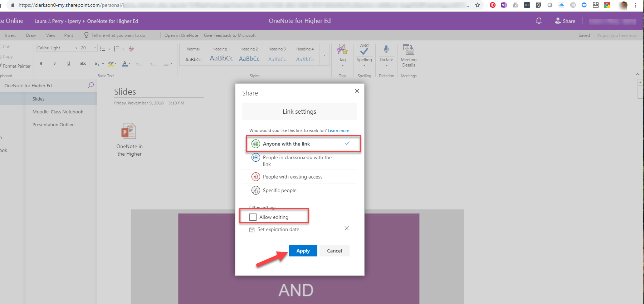Click the Bold formatting icon
Screen dimensions: 644x304
point(41,64)
